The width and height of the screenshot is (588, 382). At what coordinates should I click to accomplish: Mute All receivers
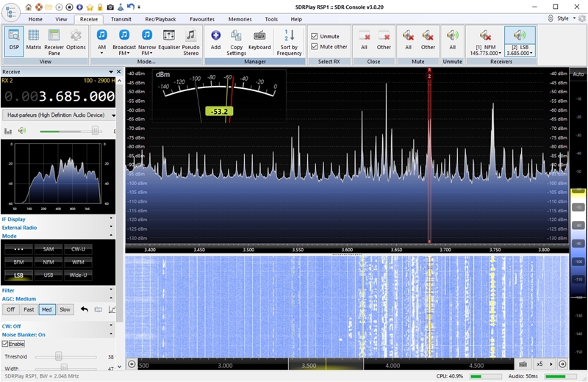[x=409, y=40]
